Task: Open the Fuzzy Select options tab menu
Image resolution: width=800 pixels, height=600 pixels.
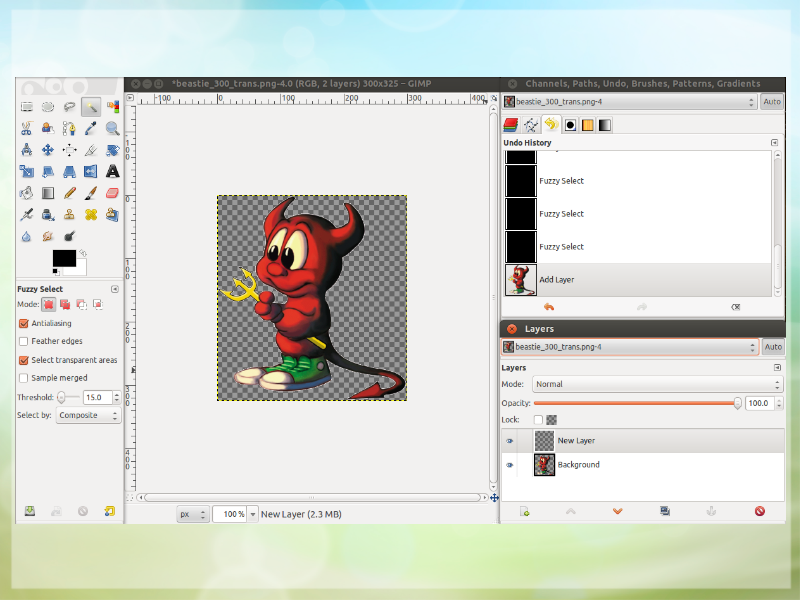Action: 115,289
